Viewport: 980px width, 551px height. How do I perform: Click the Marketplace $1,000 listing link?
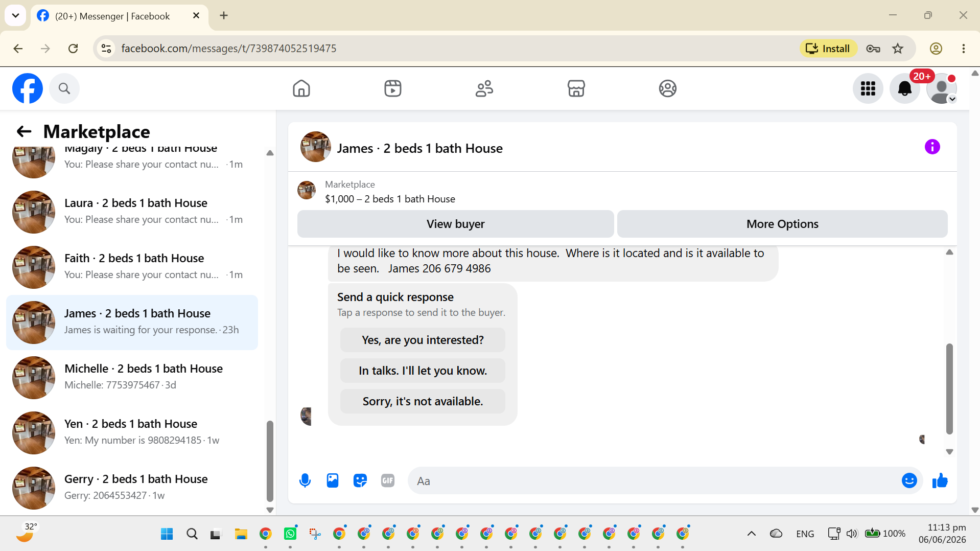pos(390,199)
